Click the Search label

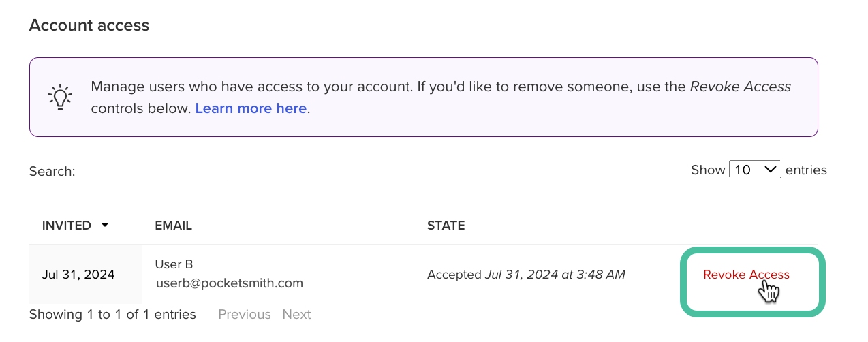52,171
